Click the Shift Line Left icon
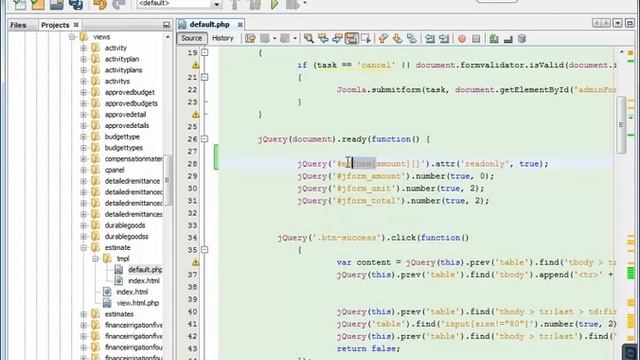Viewport: 640px width, 360px height. (x=429, y=39)
